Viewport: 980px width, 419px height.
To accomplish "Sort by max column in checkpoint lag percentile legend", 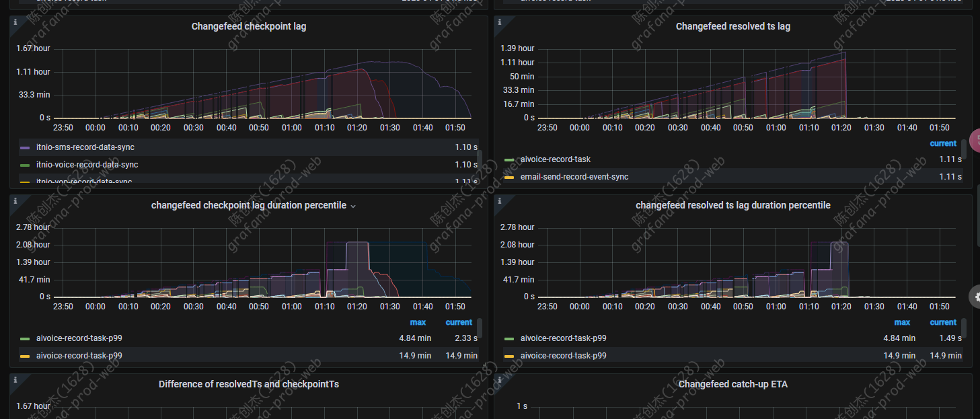I will pyautogui.click(x=418, y=323).
